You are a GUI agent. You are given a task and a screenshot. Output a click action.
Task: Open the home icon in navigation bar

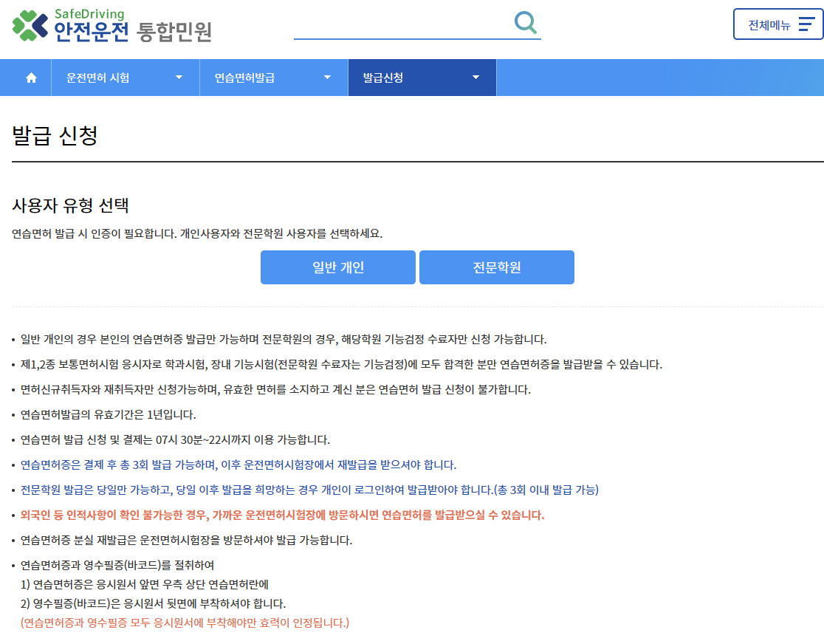(x=32, y=78)
